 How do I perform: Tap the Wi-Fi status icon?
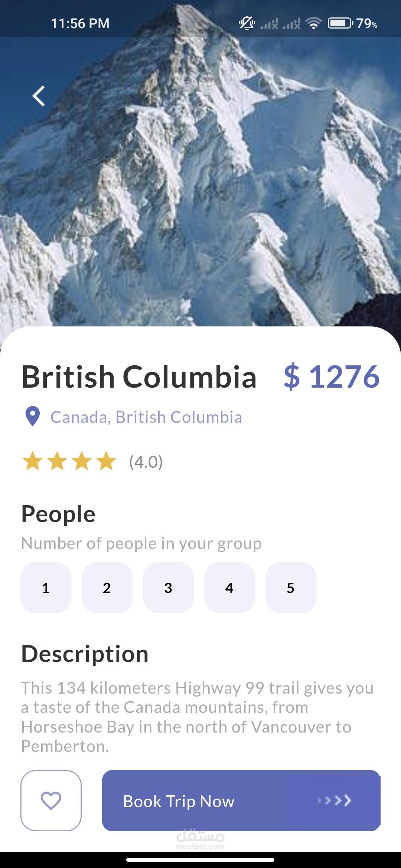(x=313, y=24)
